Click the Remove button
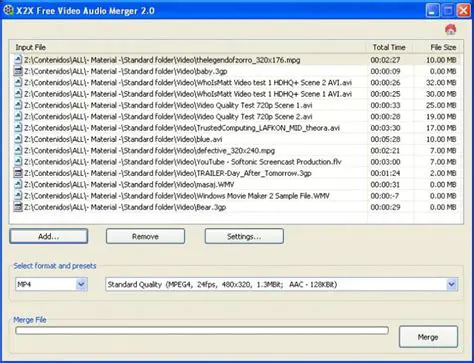The width and height of the screenshot is (474, 363). (145, 236)
